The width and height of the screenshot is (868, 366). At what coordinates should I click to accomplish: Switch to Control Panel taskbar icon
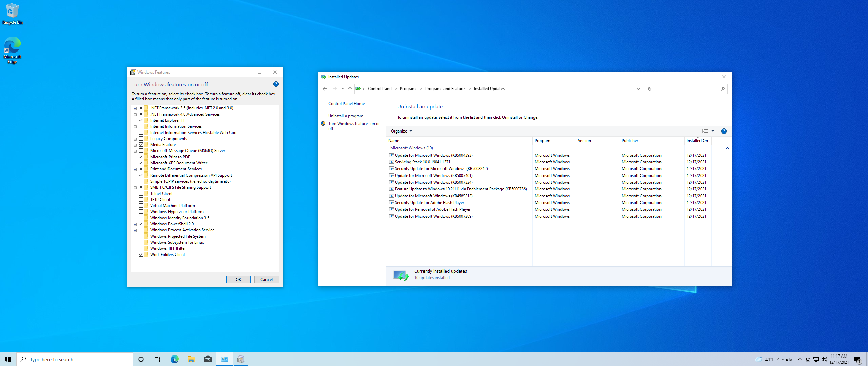click(224, 359)
